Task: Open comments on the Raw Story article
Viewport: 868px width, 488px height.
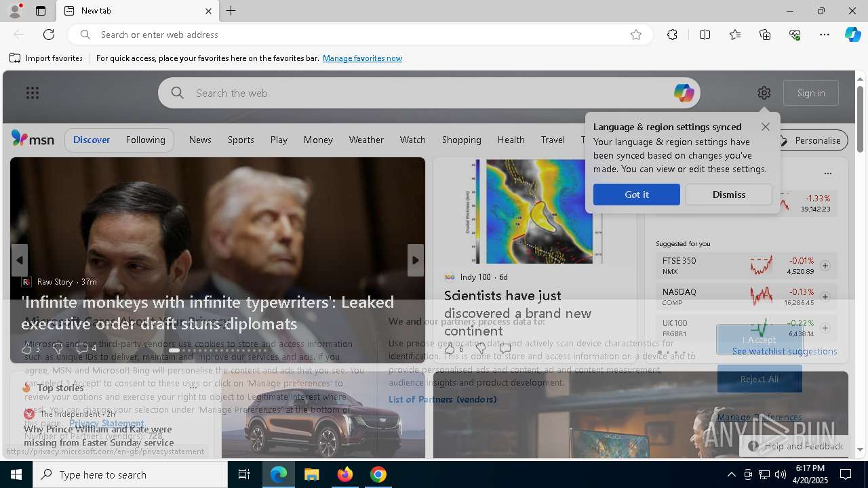Action: [82, 348]
